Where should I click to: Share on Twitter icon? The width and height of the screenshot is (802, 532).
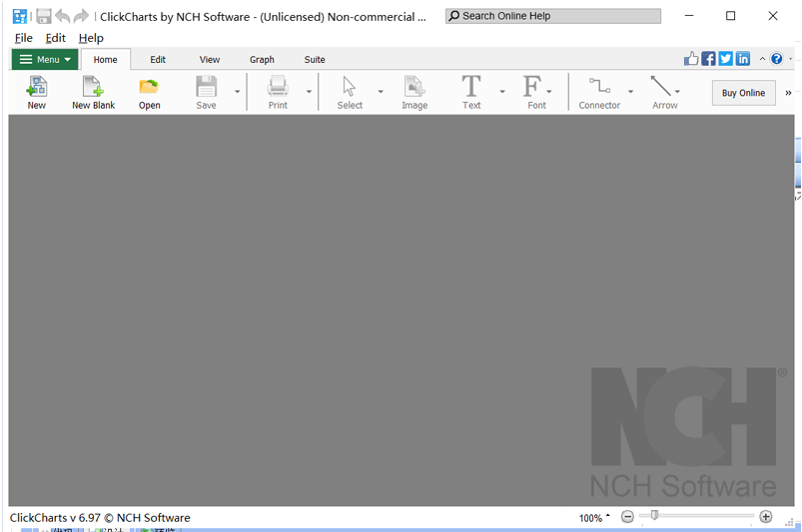pos(726,58)
